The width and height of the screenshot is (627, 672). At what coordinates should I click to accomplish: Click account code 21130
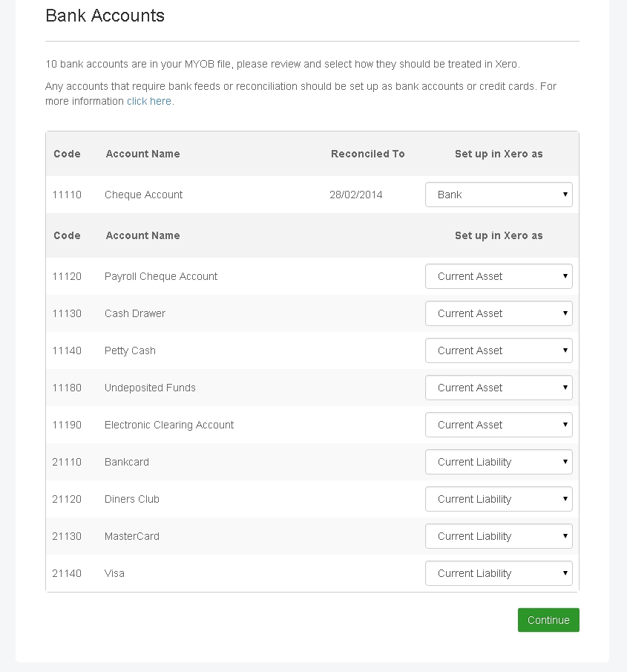coord(67,536)
